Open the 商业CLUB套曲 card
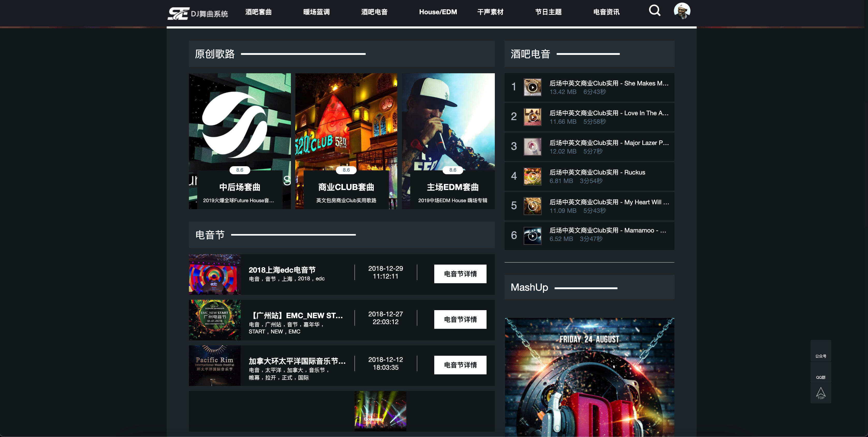 coord(346,142)
